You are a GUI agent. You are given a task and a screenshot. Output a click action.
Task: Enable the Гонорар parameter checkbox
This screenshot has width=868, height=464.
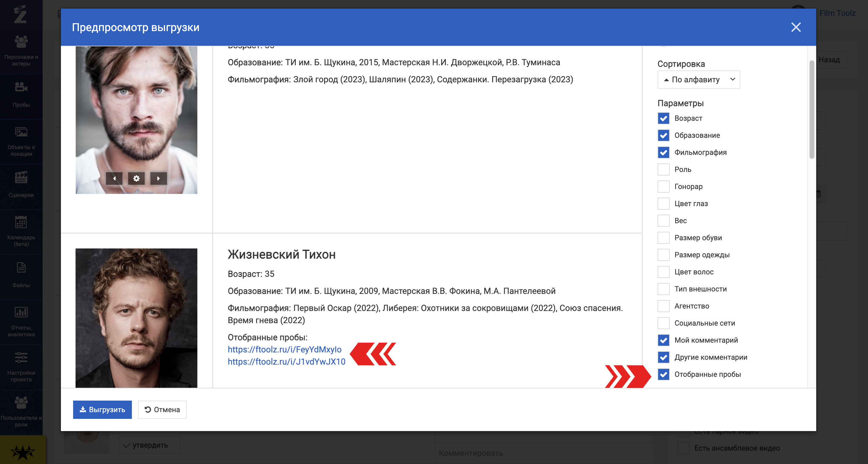coord(663,187)
